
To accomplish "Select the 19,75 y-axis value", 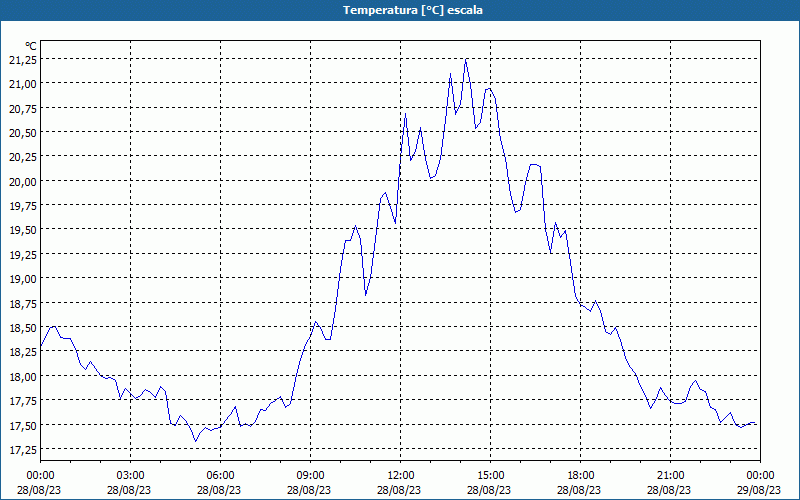I will click(23, 206).
